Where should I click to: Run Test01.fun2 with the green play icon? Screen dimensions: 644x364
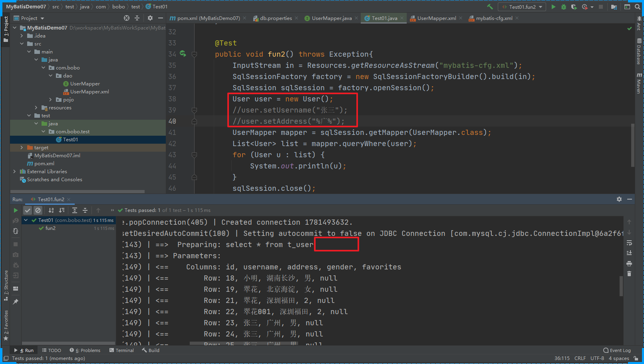point(553,7)
